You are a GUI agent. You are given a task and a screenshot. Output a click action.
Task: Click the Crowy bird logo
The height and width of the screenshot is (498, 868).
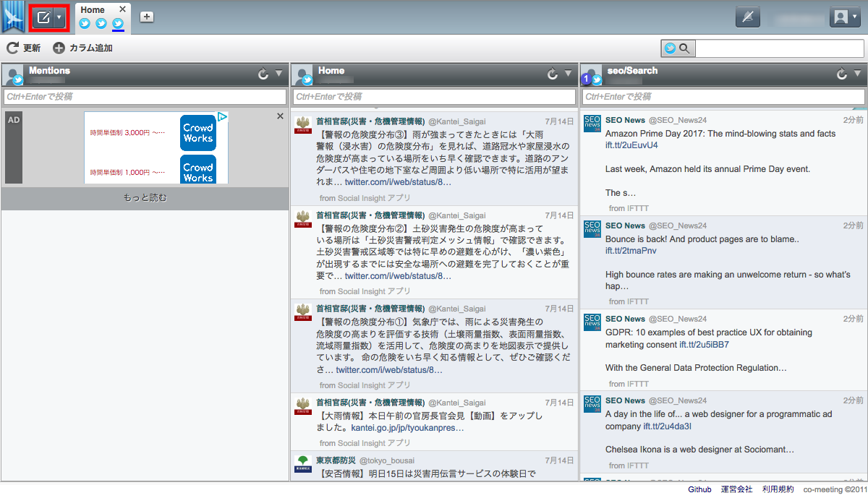coord(13,17)
